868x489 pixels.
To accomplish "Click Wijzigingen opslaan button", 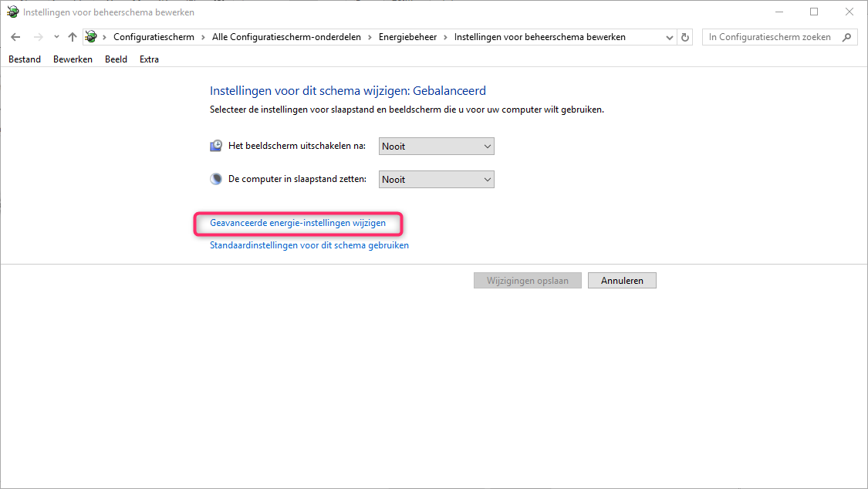I will tap(528, 281).
